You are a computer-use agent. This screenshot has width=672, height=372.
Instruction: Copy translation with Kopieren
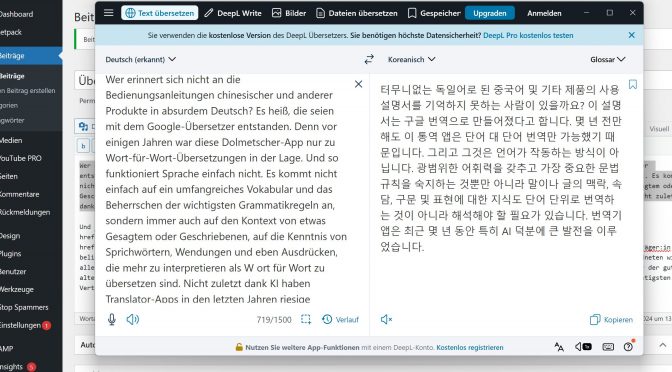point(611,320)
